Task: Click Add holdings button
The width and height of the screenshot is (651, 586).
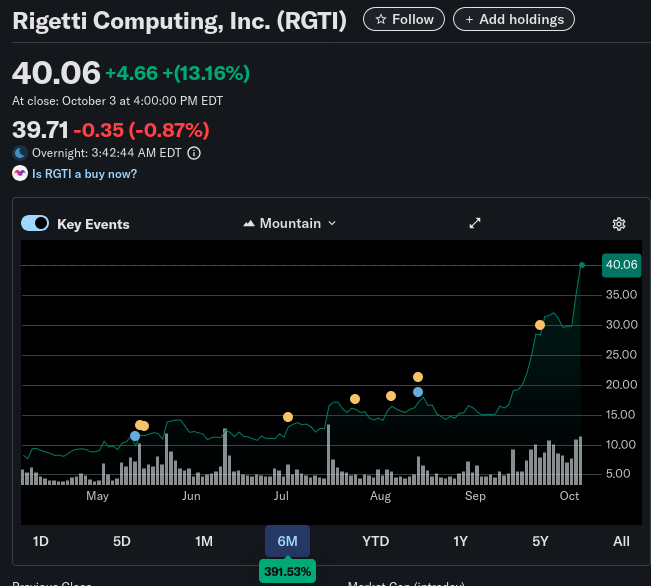Action: 514,19
